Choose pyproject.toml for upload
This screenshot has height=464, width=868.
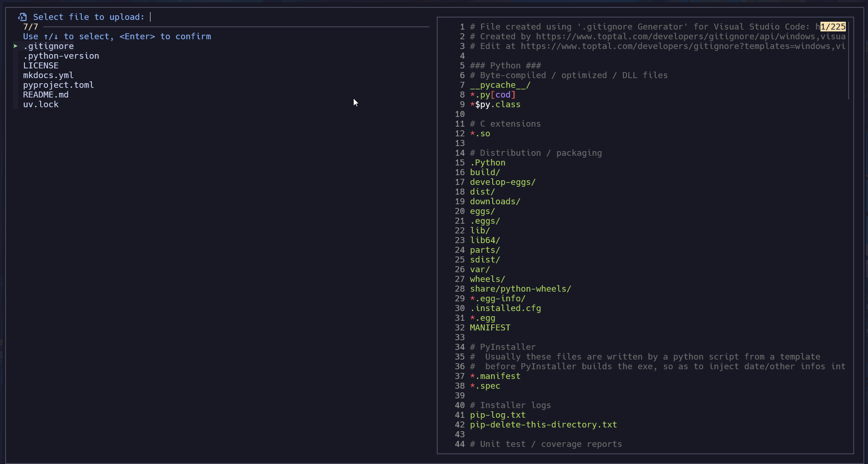(59, 85)
